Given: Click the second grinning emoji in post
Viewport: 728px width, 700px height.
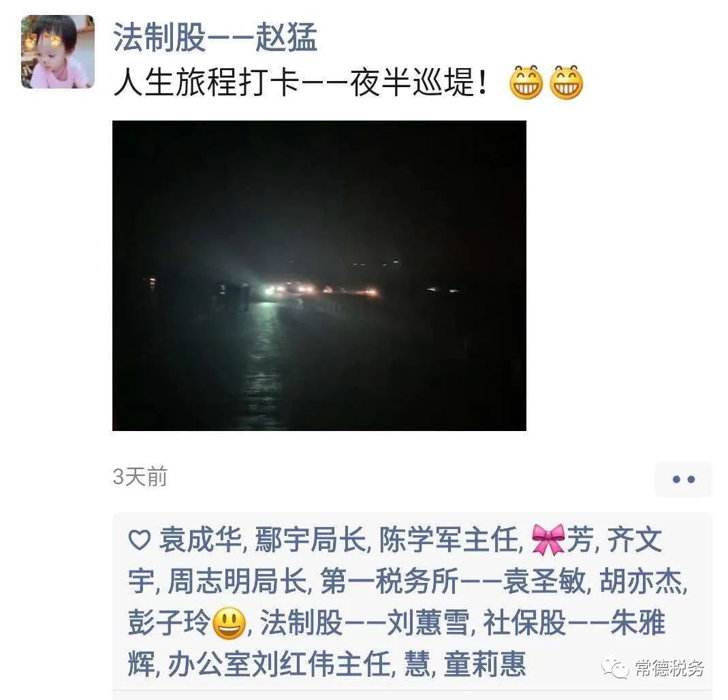Looking at the screenshot, I should pos(566,82).
